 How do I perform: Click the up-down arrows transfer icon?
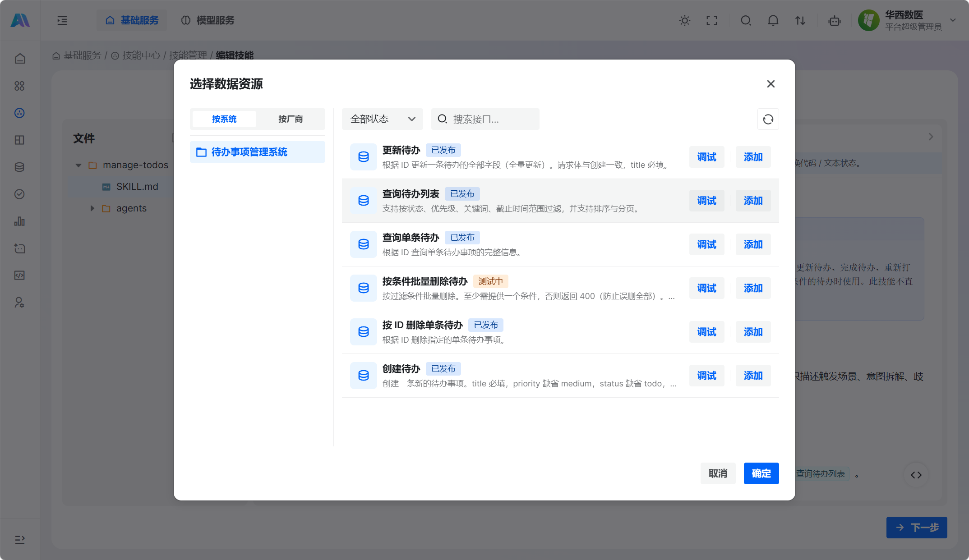[x=800, y=20]
